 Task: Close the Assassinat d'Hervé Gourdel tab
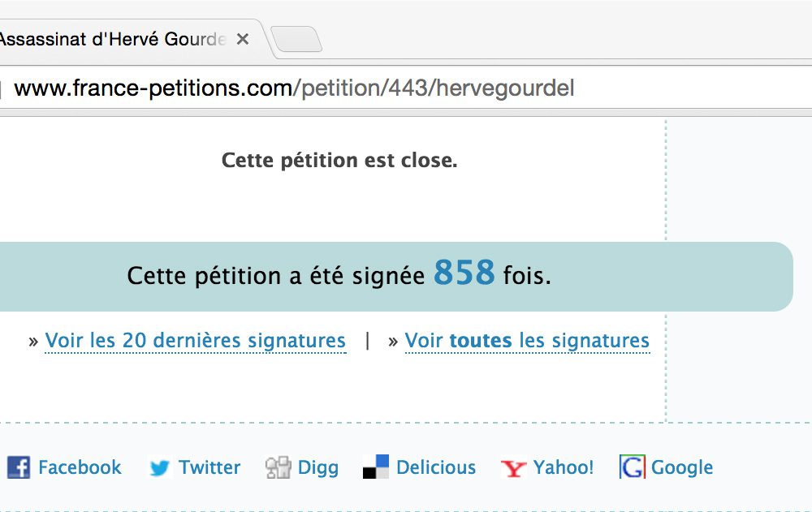(x=242, y=39)
